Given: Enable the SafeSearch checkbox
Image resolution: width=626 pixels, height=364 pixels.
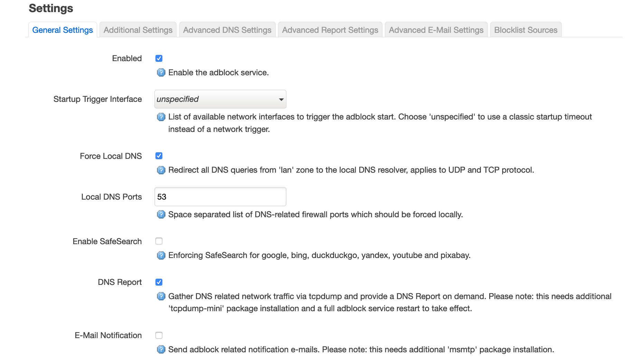Looking at the screenshot, I should point(159,241).
